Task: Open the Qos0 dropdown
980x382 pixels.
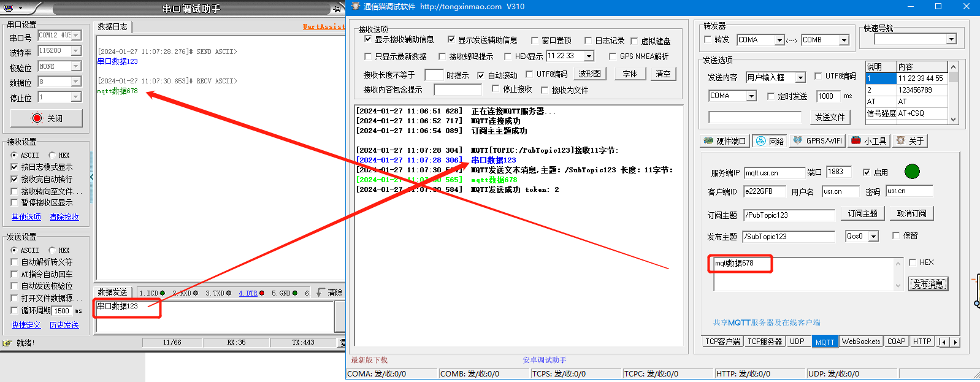Action: click(873, 237)
